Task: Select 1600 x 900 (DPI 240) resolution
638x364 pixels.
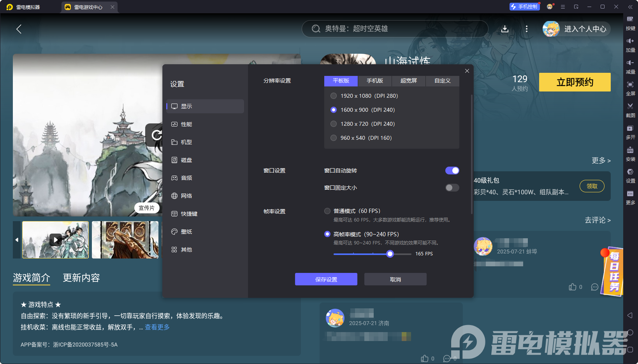Action: coord(333,110)
